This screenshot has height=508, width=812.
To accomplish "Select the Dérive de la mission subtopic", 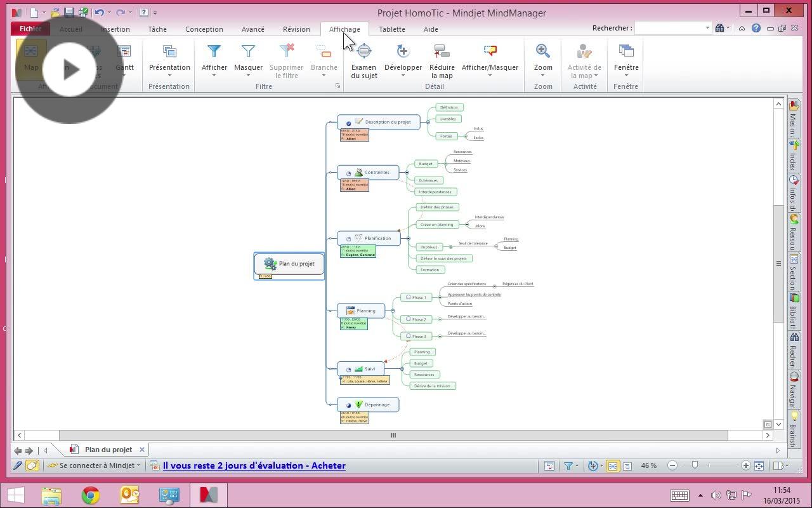I will pyautogui.click(x=433, y=386).
